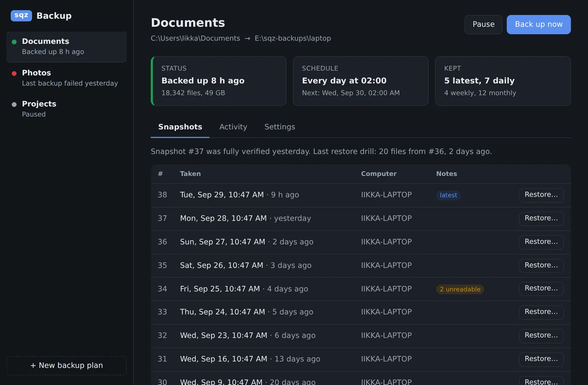
Task: Click the 'latest' badge on snapshot 38
Action: point(448,195)
